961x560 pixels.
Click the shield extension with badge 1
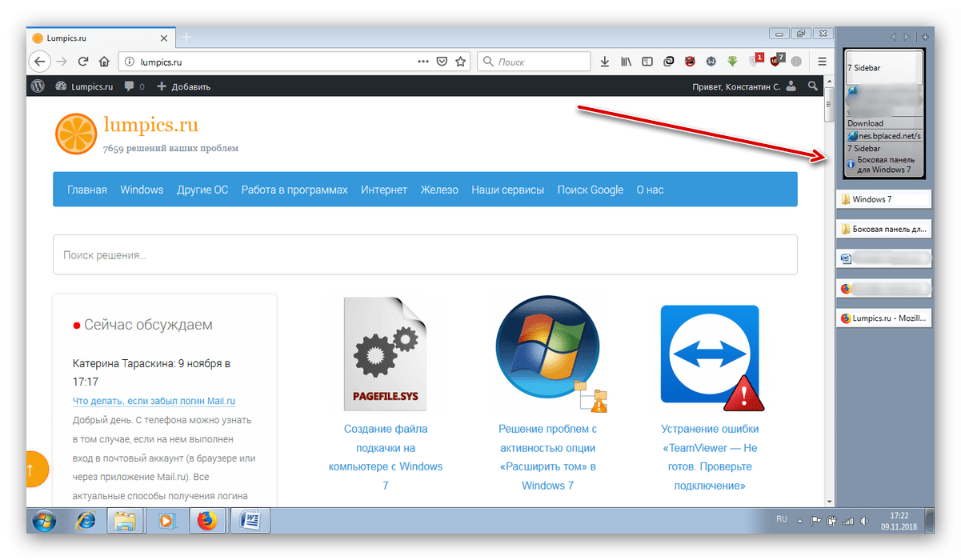coord(755,61)
